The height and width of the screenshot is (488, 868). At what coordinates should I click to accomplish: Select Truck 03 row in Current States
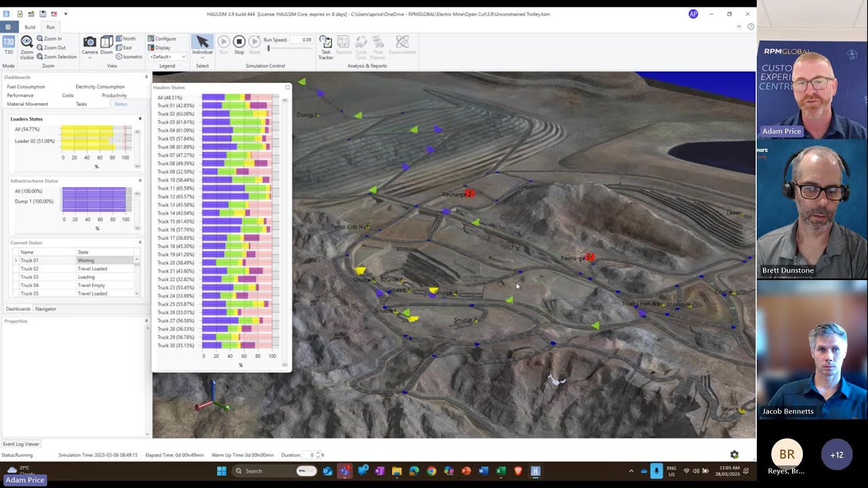click(75, 277)
